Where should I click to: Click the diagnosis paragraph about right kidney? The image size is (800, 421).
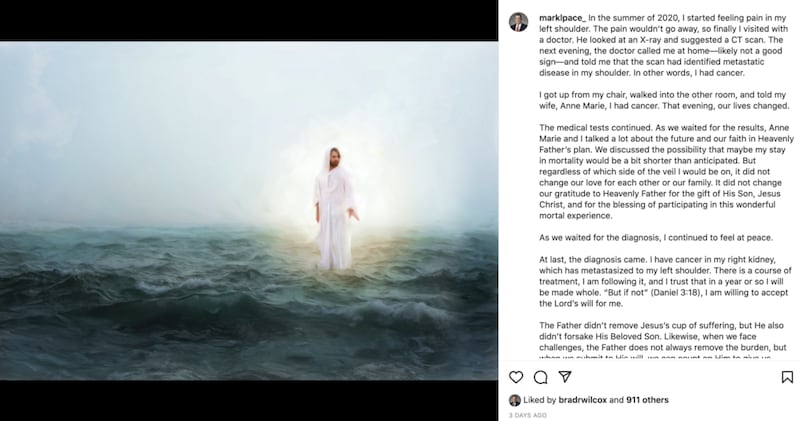(x=665, y=281)
